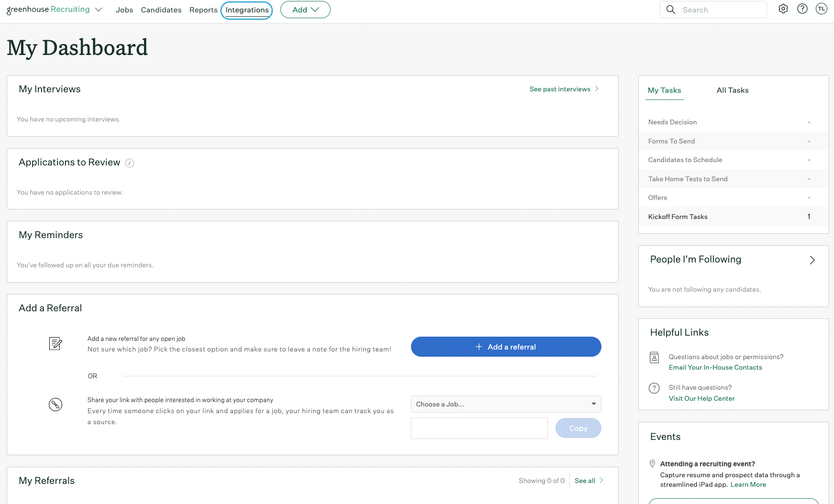Click the Copy link button
Image resolution: width=834 pixels, height=504 pixels.
pyautogui.click(x=578, y=428)
